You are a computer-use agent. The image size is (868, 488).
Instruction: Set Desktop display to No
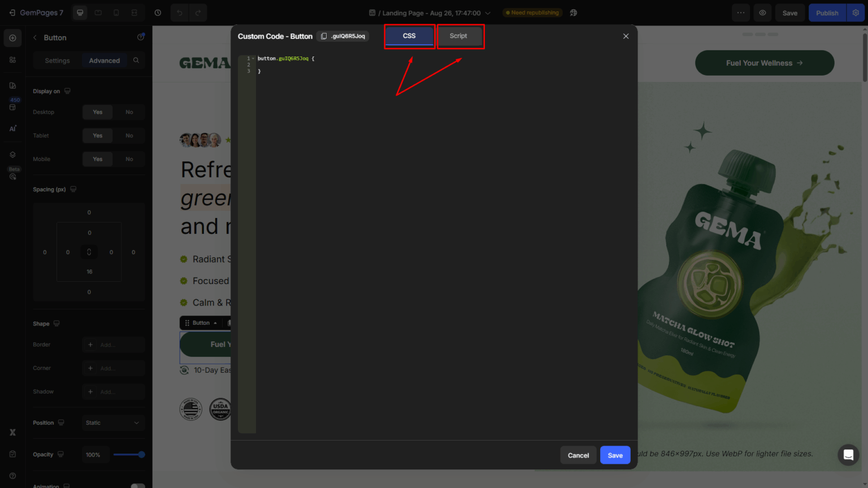(x=129, y=112)
